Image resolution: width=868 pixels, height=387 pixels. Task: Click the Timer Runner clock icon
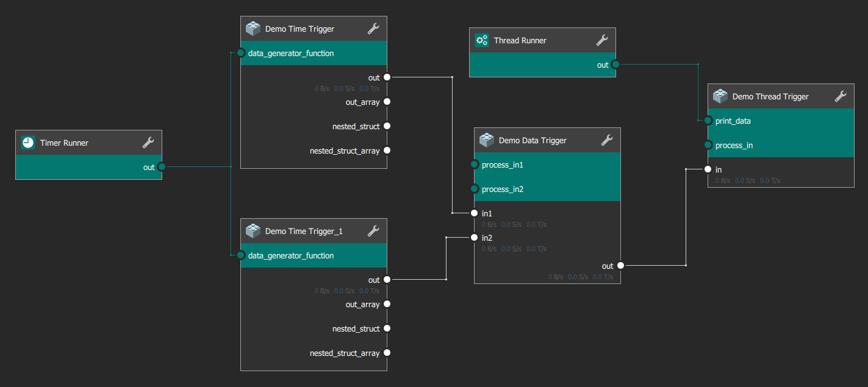tap(28, 143)
